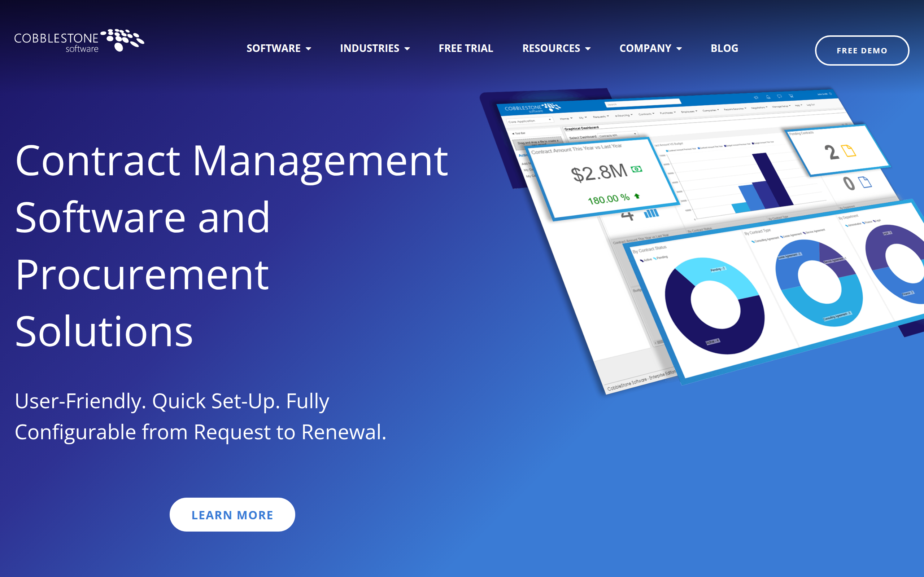924x577 pixels.
Task: Click the blue document icon beside the 0
Action: pyautogui.click(x=865, y=182)
